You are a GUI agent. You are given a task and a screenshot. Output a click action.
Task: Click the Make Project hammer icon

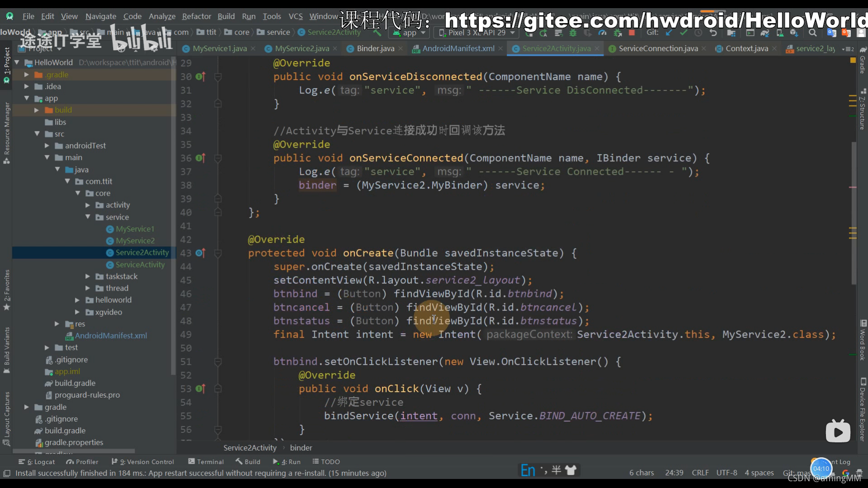(377, 33)
